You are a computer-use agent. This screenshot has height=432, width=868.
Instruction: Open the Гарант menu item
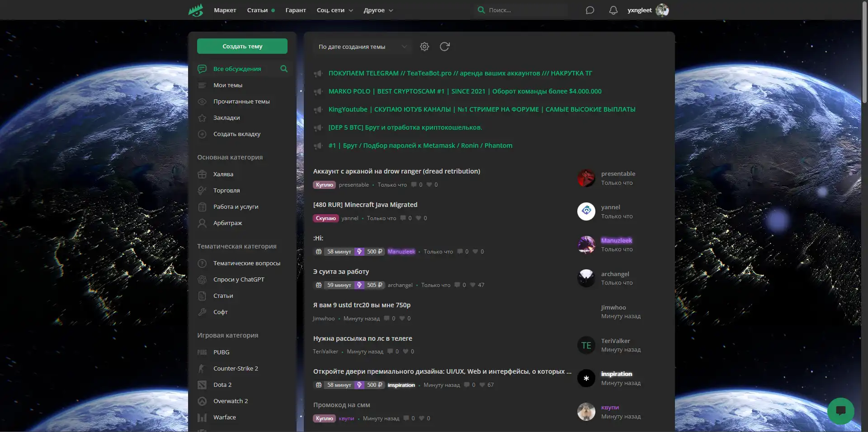(x=296, y=10)
